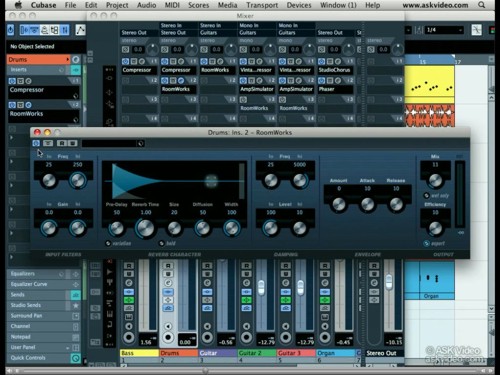Toggle Compressor insert power in Inspector
This screenshot has height=375, width=500.
[12, 81]
